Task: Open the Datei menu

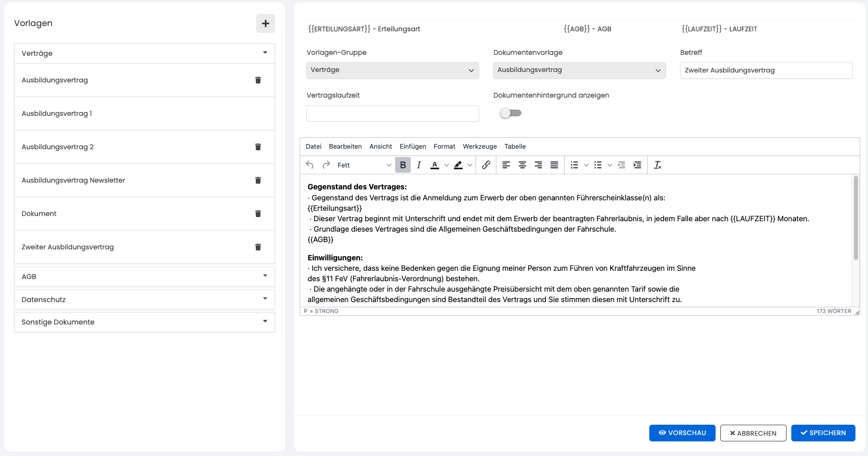Action: pos(314,147)
